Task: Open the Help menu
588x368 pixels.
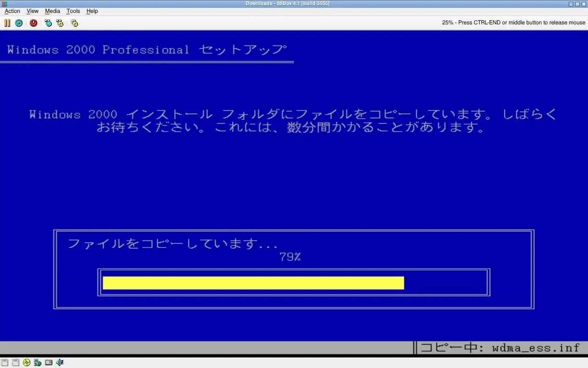Action: pos(92,11)
